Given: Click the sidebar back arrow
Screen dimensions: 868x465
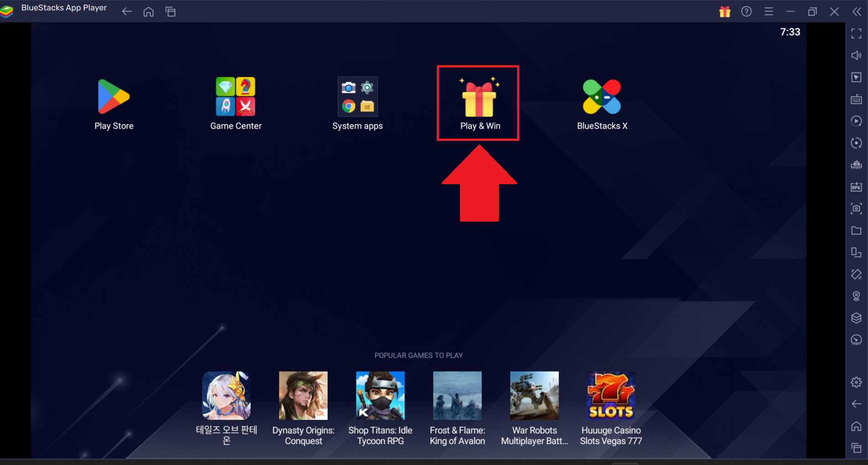Looking at the screenshot, I should tap(856, 404).
